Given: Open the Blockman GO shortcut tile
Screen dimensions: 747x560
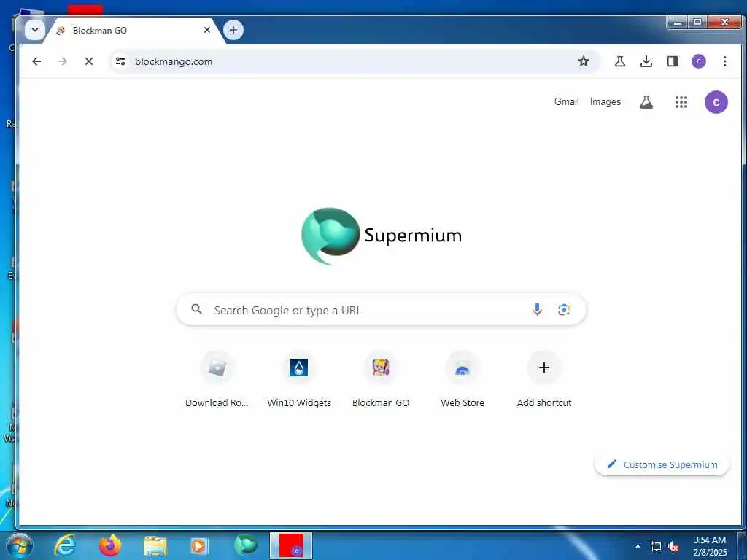Looking at the screenshot, I should pos(381,379).
